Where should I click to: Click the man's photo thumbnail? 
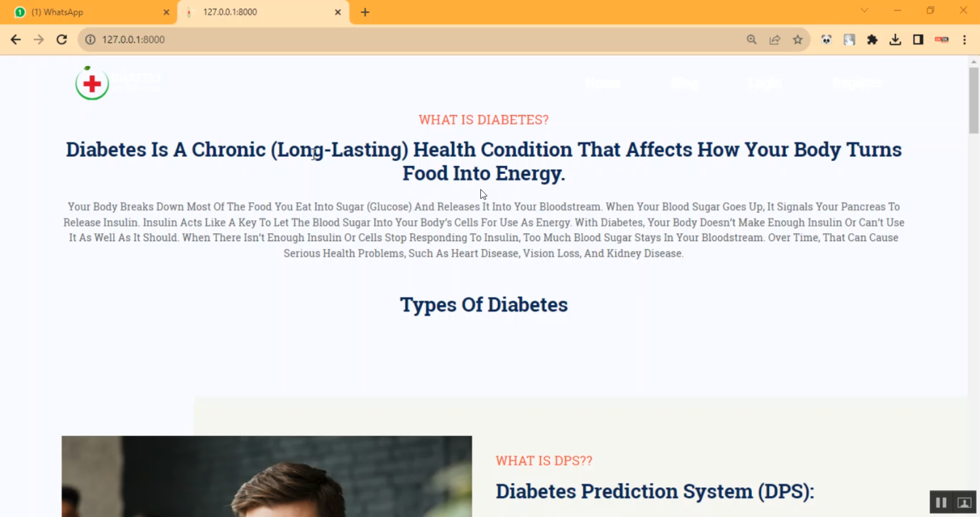click(x=267, y=476)
